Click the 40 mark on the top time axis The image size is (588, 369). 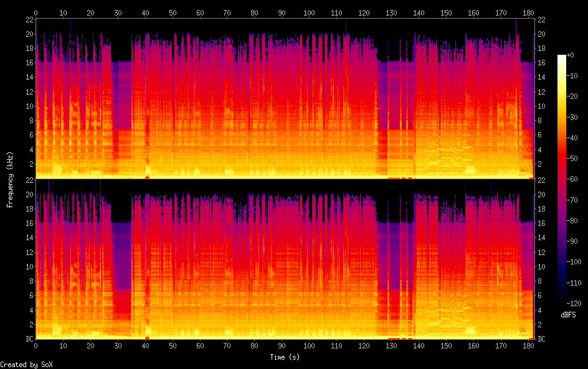click(x=145, y=12)
